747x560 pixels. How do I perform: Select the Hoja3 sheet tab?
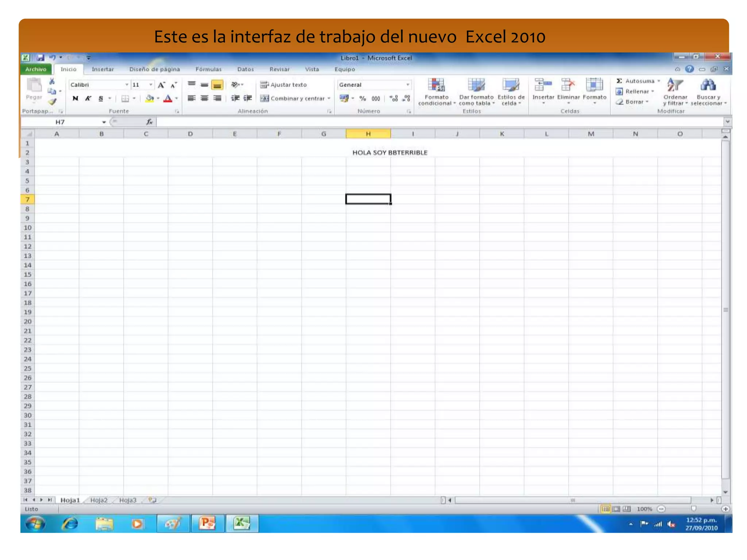point(128,500)
